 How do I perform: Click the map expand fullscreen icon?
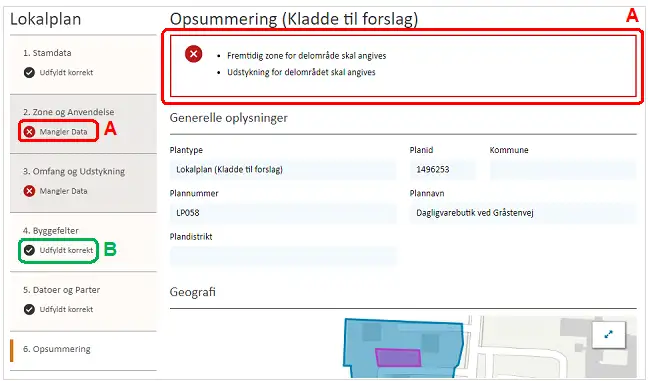(x=609, y=335)
